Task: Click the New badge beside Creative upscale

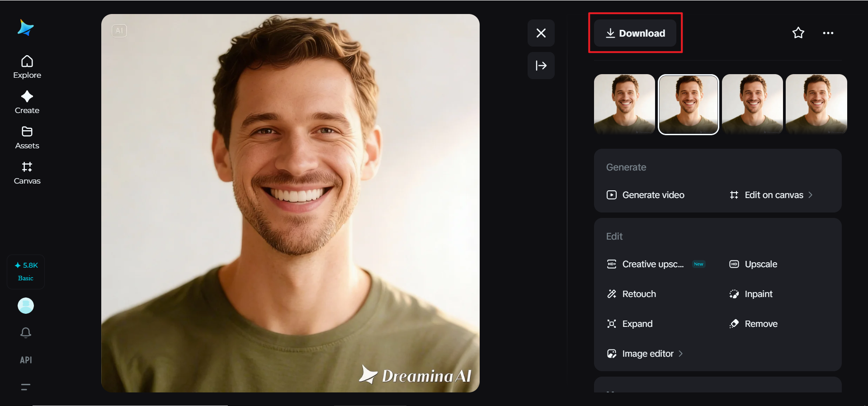Action: pyautogui.click(x=698, y=264)
